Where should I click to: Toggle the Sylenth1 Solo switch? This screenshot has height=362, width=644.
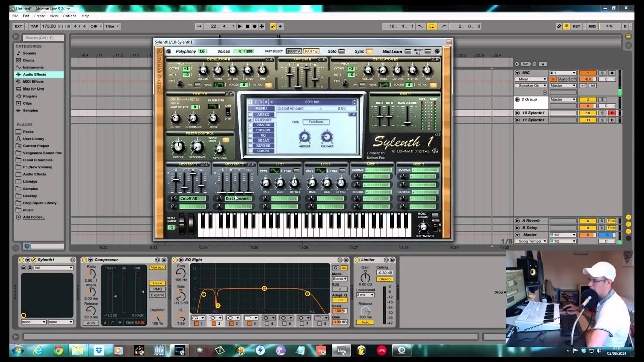click(x=342, y=51)
